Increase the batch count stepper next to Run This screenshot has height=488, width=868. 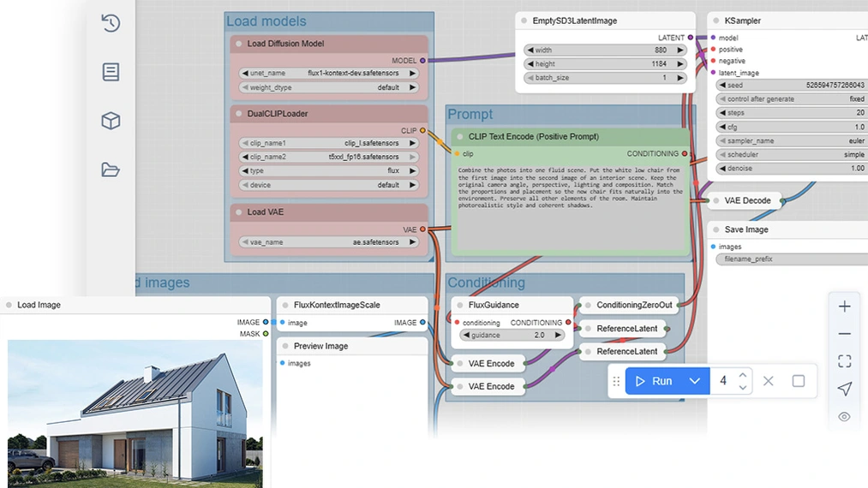click(x=743, y=375)
